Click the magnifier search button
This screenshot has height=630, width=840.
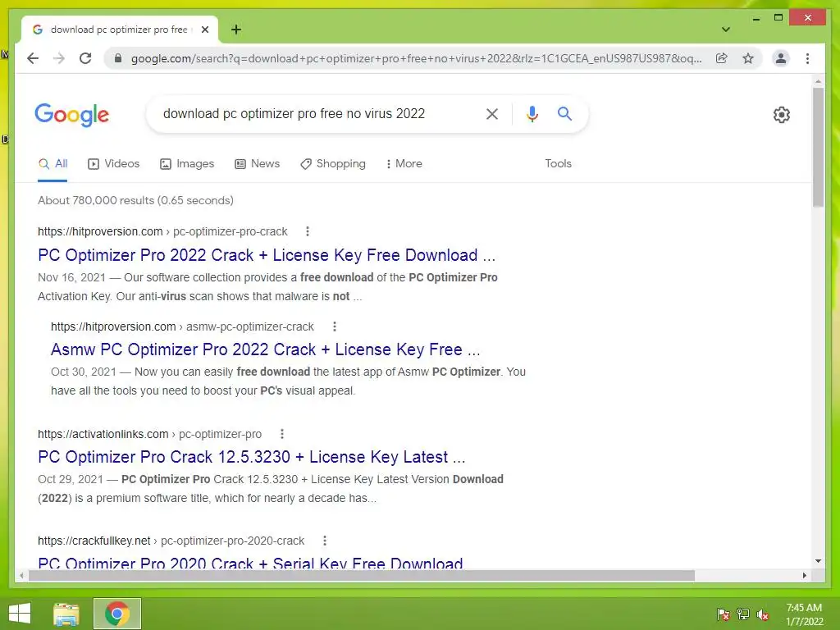point(564,113)
